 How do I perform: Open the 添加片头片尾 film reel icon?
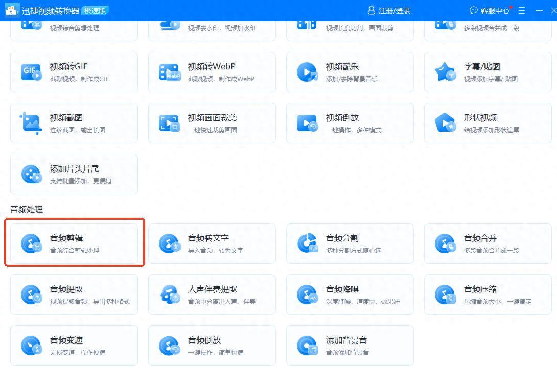[31, 174]
